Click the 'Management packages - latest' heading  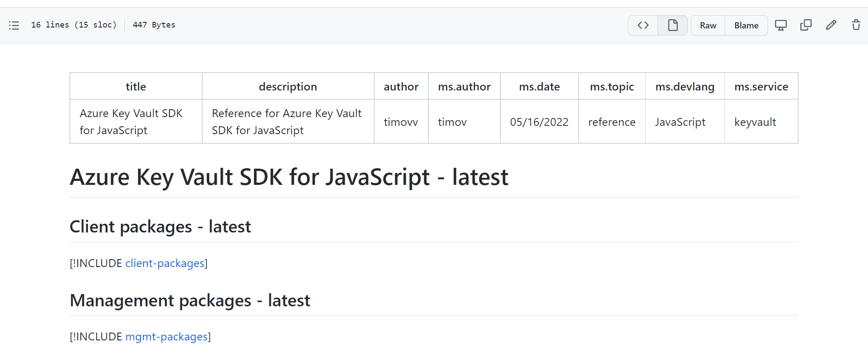point(190,300)
